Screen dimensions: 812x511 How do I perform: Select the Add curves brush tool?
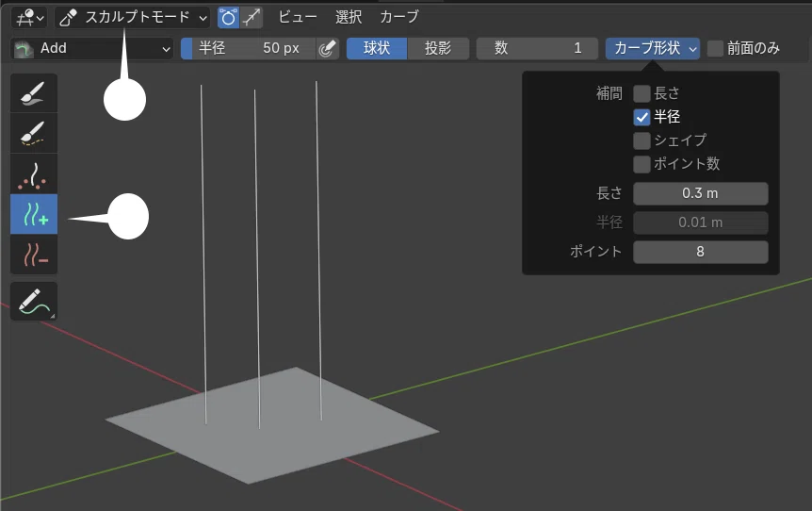click(34, 214)
